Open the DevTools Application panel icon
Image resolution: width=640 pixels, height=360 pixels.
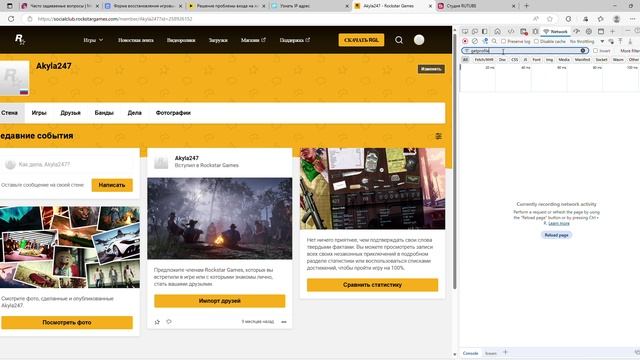pyautogui.click(x=601, y=31)
